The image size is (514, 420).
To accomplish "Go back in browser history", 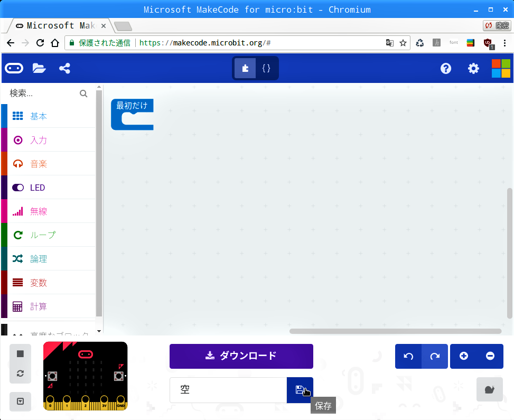I will [x=11, y=43].
